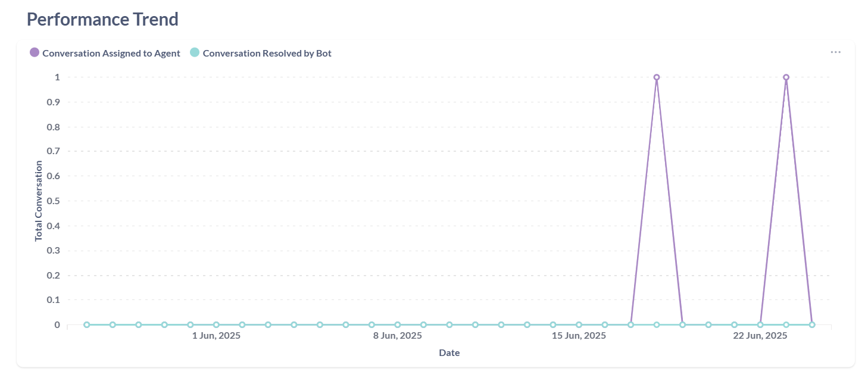
Task: Click the peak marker near 22 Jun, 2025
Action: click(x=786, y=76)
